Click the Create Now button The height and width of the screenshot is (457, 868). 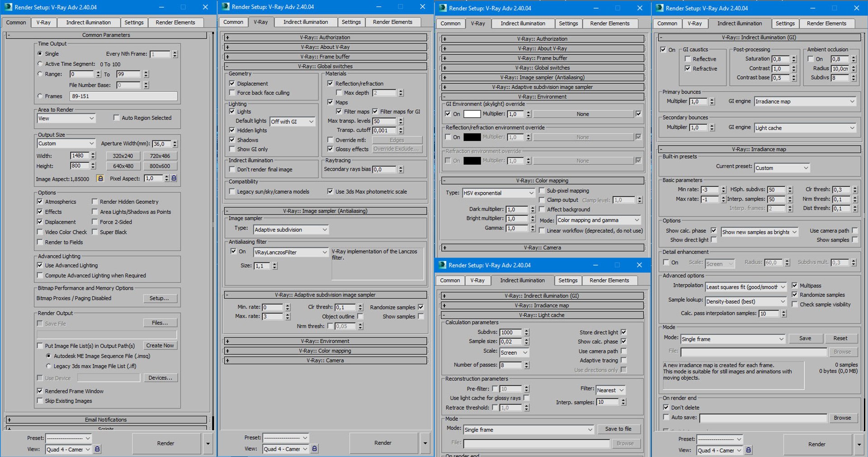(160, 345)
